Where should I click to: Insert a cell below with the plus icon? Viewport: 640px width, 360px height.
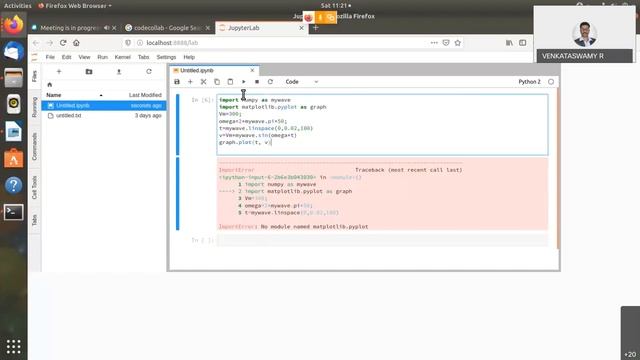(x=190, y=82)
